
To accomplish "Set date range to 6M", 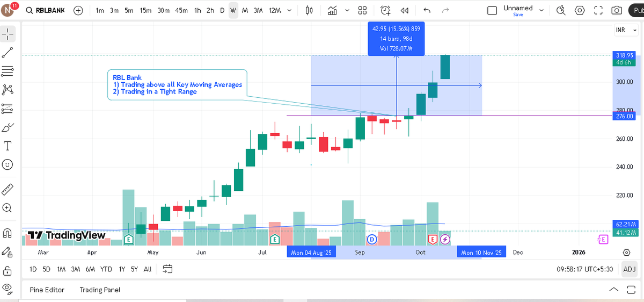I will point(91,269).
